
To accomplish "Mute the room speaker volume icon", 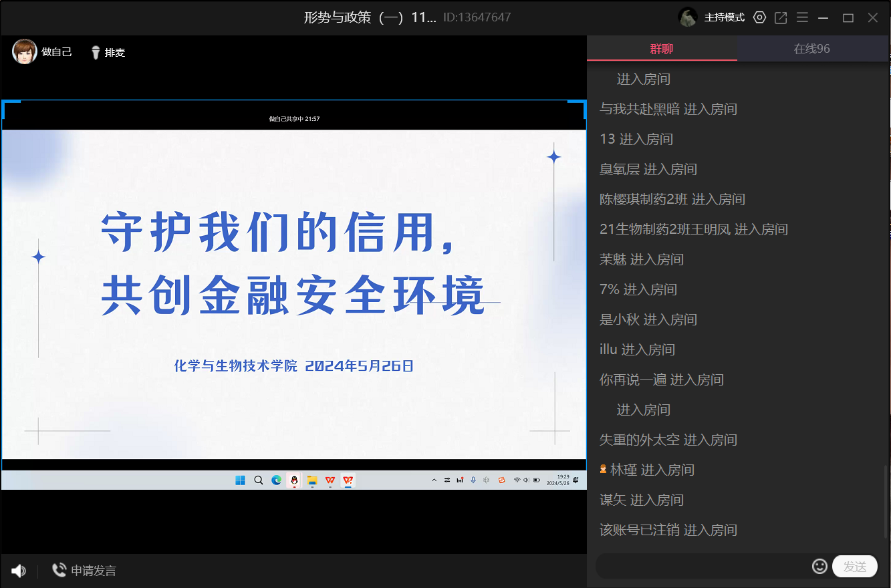I will pos(19,571).
